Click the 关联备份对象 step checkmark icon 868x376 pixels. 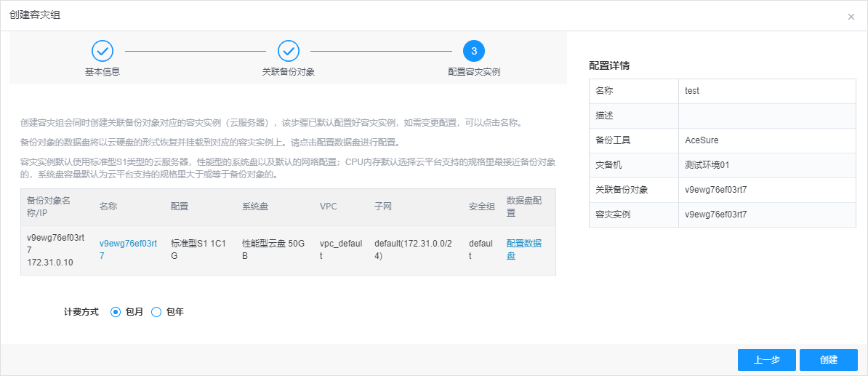(x=289, y=51)
